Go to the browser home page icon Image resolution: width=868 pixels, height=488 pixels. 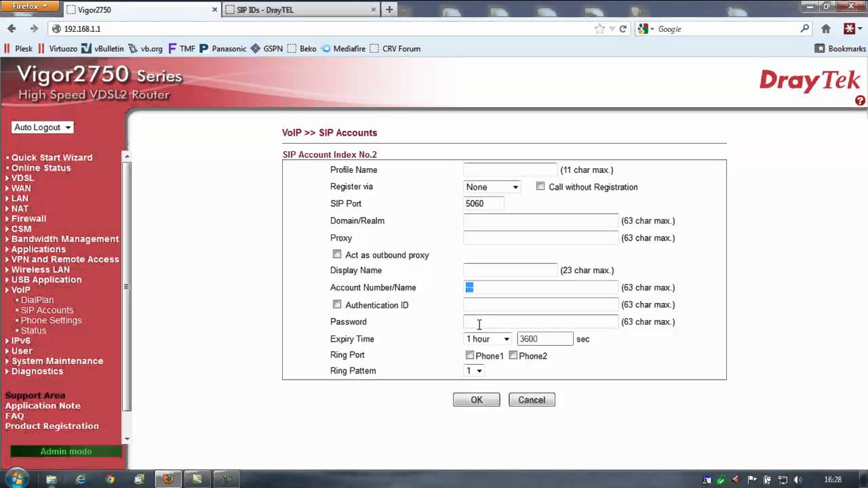826,28
